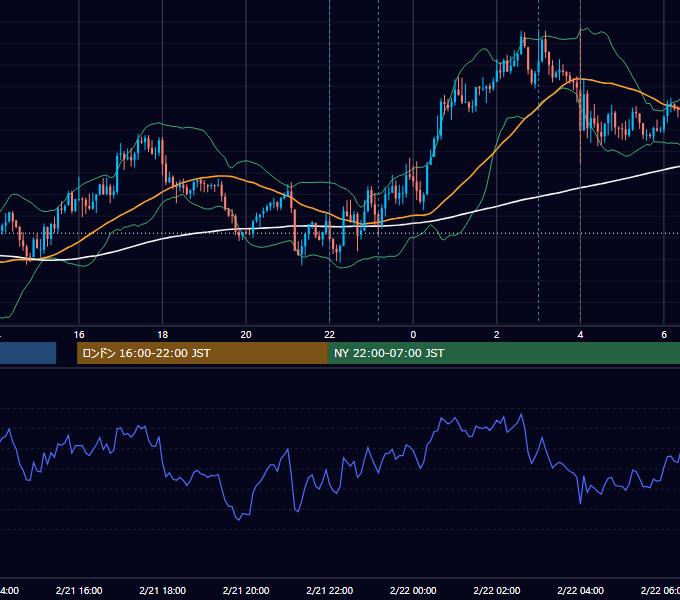The image size is (680, 600).
Task: Click the '18' hour label on price chart axis
Action: (x=163, y=334)
